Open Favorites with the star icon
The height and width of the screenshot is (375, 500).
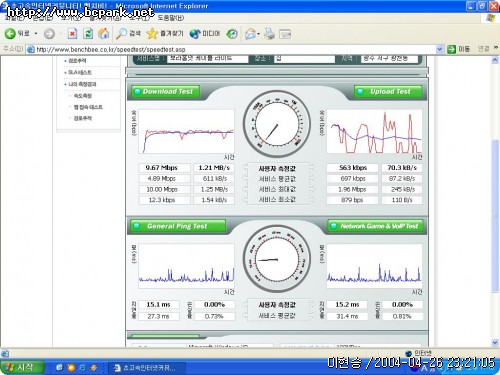click(152, 33)
